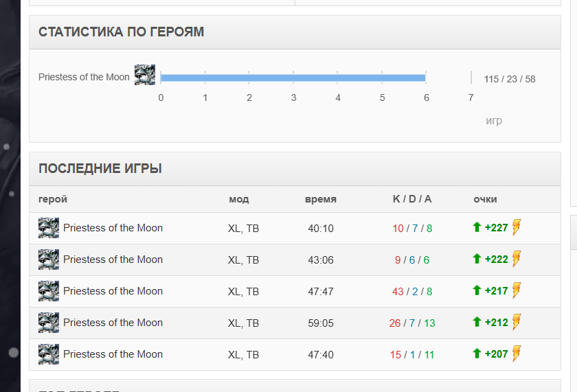
Task: Click lightning bolt icon next to +227
Action: point(517,227)
